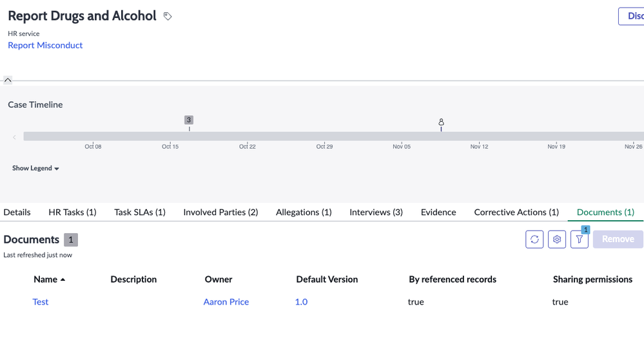Image resolution: width=644 pixels, height=338 pixels.
Task: Sort by the Sharing permissions column header
Action: coord(592,279)
